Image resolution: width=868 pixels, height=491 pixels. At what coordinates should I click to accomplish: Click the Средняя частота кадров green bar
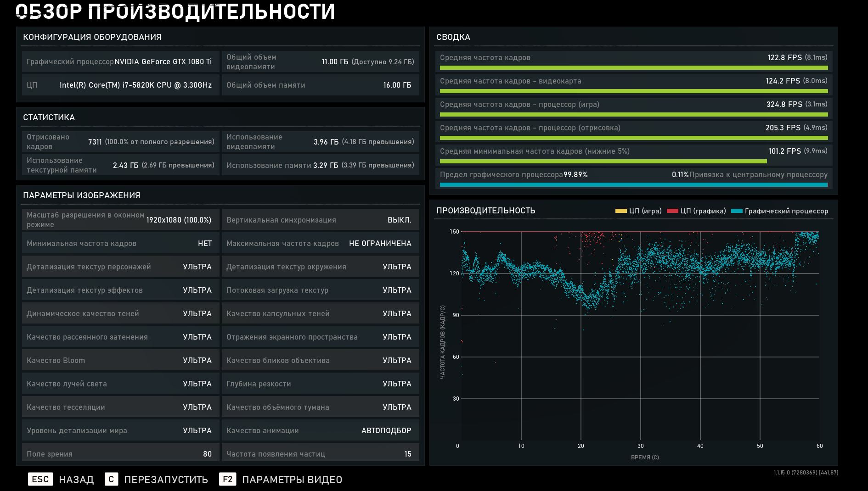pos(633,68)
